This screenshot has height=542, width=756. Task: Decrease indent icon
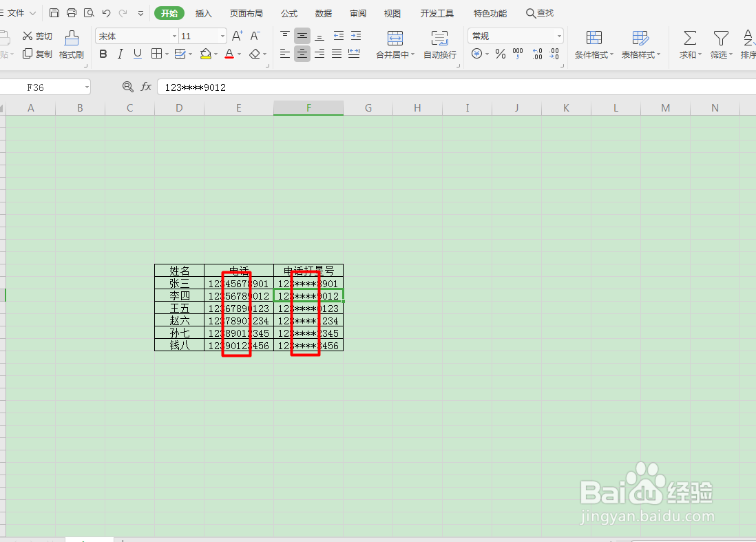339,35
